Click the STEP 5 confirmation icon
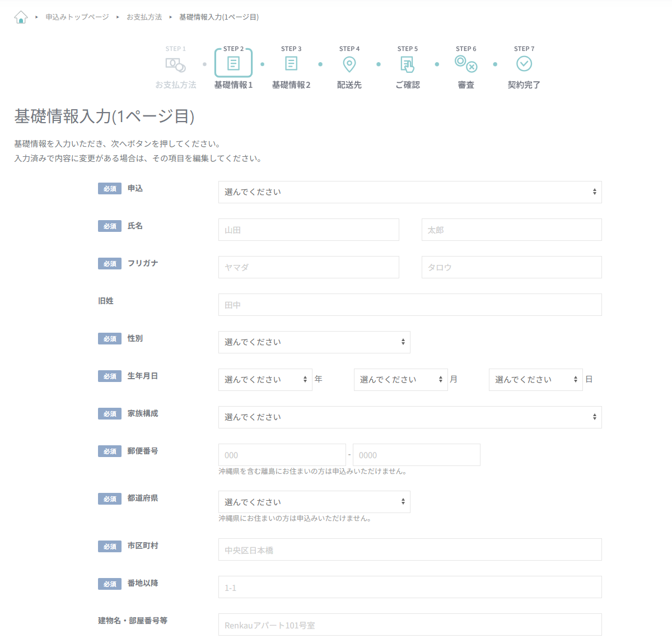Viewport: 672px width, 643px height. click(408, 65)
